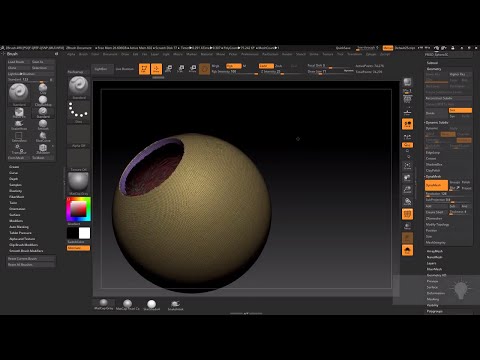The width and height of the screenshot is (480, 360).
Task: Open the Preferences menu
Action: (x=250, y=54)
